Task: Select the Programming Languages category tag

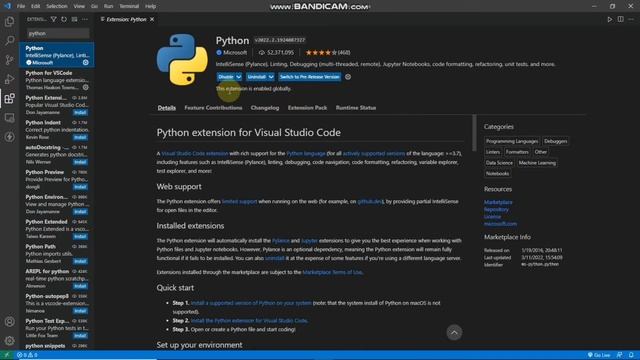Action: [x=512, y=141]
